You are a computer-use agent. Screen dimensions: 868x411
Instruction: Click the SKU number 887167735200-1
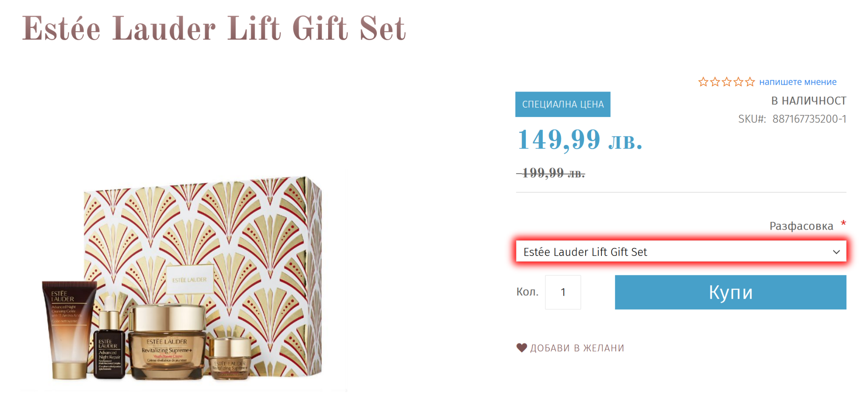click(x=809, y=119)
